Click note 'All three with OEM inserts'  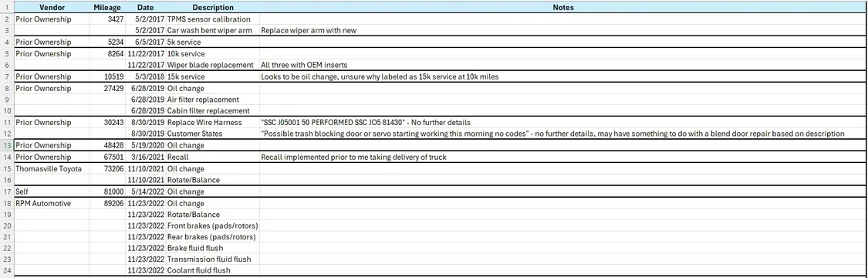563,65
